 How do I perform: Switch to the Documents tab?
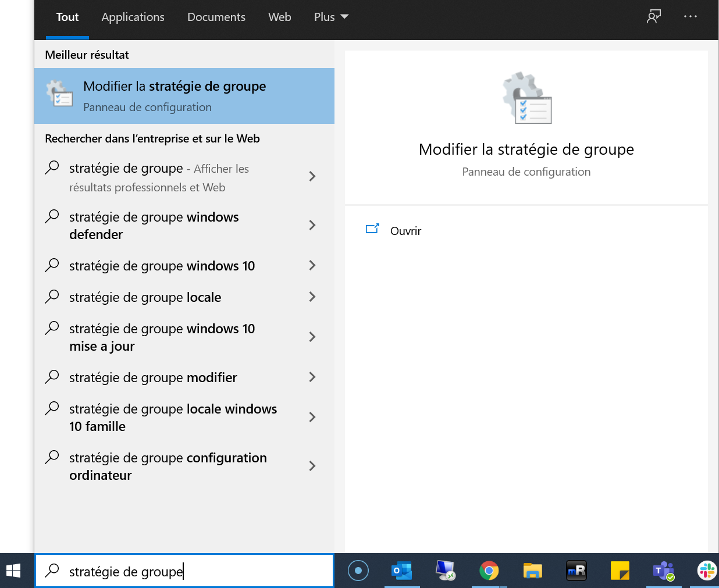pos(216,17)
